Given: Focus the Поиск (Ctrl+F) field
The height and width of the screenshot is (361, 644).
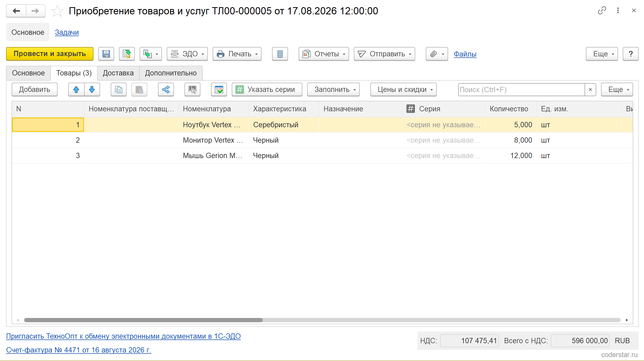Looking at the screenshot, I should pos(521,90).
